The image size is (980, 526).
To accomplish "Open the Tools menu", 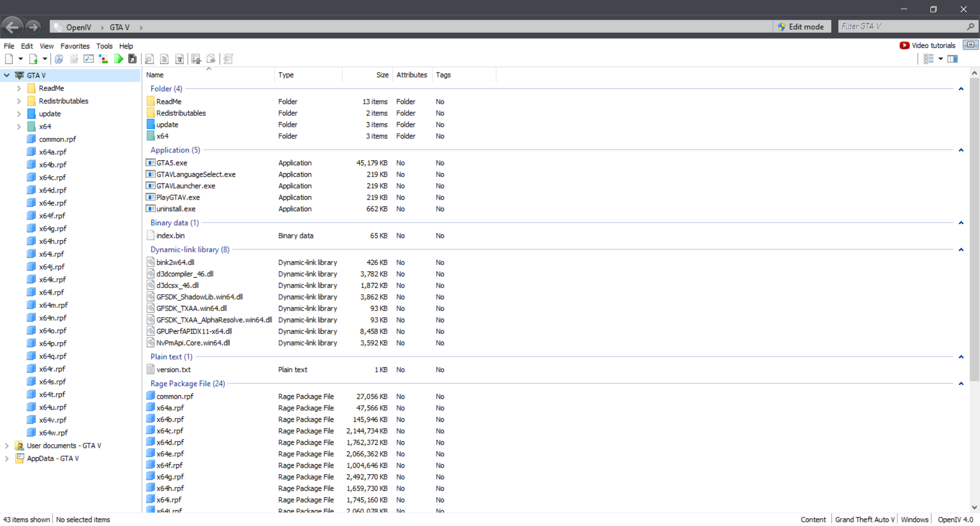I will pos(105,46).
